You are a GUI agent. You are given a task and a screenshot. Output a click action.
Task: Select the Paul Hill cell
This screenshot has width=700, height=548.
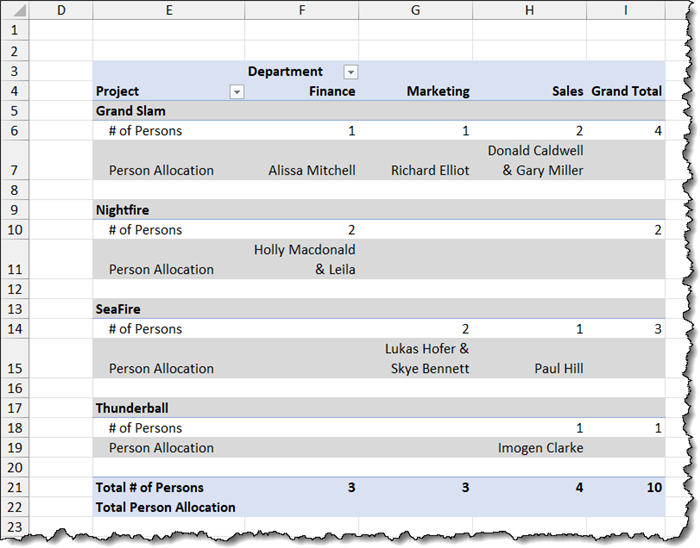(558, 368)
